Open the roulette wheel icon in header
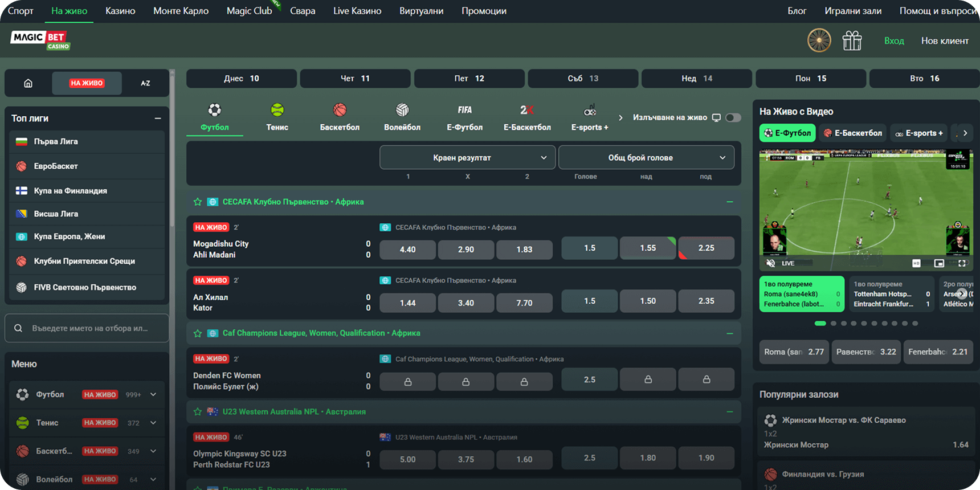This screenshot has height=490, width=980. pos(819,40)
